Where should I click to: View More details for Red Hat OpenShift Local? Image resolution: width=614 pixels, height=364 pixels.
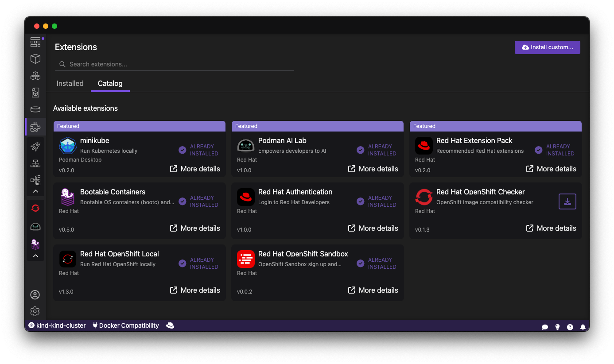195,290
